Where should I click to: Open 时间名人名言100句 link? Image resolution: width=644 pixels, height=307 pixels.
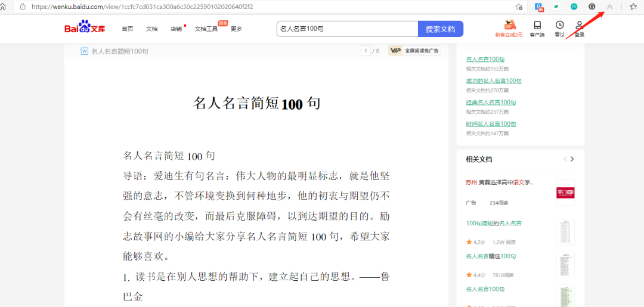[x=491, y=123]
